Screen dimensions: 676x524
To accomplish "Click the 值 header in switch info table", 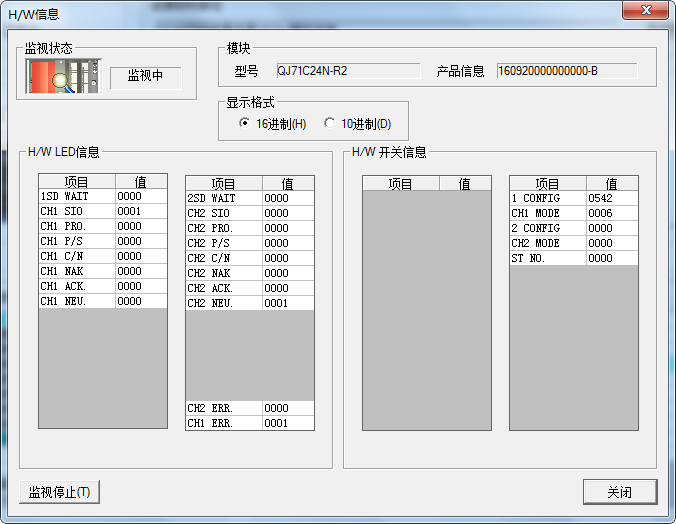I will click(x=611, y=184).
